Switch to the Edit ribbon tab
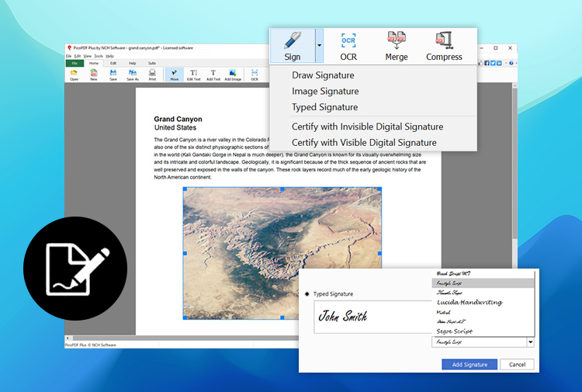This screenshot has height=392, width=582. coord(113,63)
